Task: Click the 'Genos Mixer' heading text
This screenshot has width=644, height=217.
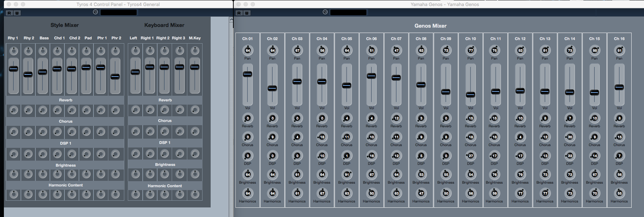Action: [430, 26]
